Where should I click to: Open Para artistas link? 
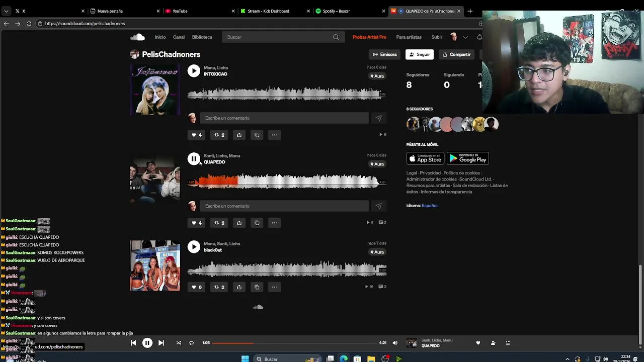[409, 37]
